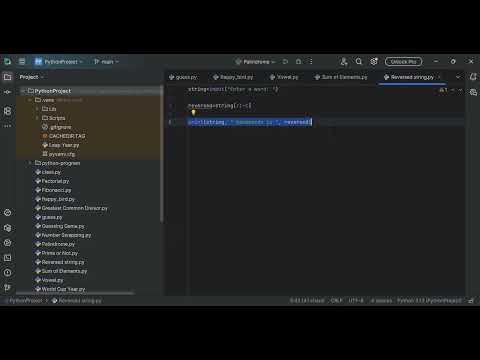Open Palindrome.py in the project tree
This screenshot has height=360, width=480.
point(55,244)
